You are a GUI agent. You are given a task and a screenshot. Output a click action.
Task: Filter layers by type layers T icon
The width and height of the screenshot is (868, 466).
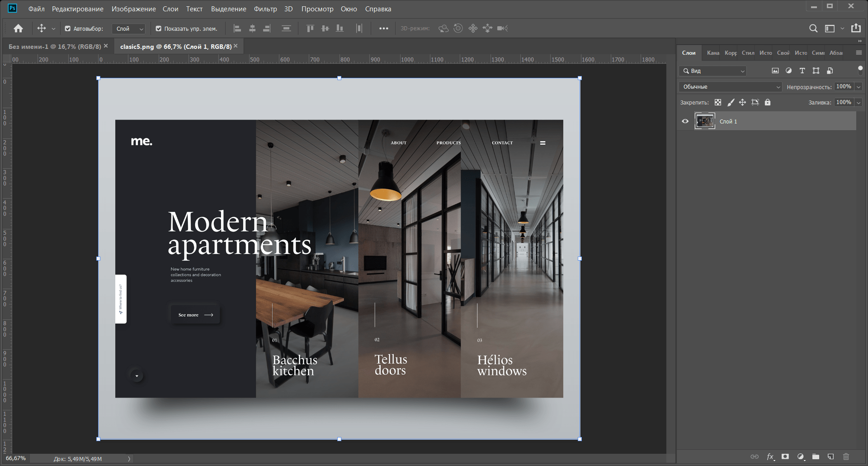click(x=802, y=71)
